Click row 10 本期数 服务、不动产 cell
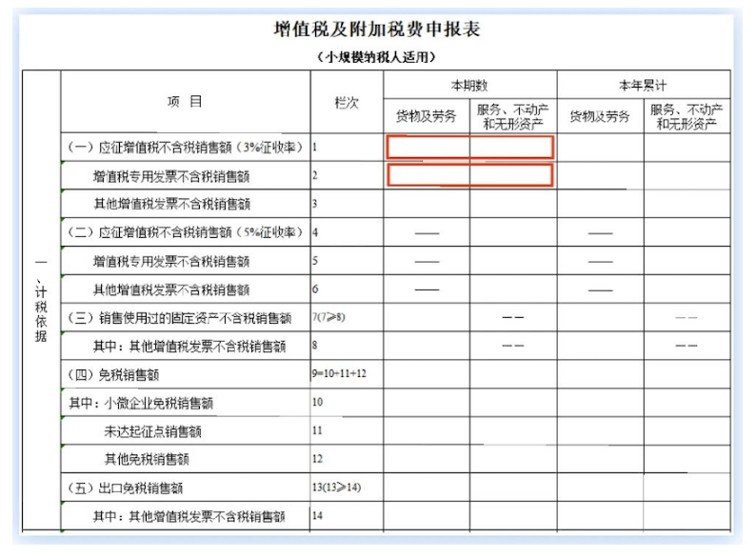756x558 pixels. click(x=513, y=403)
